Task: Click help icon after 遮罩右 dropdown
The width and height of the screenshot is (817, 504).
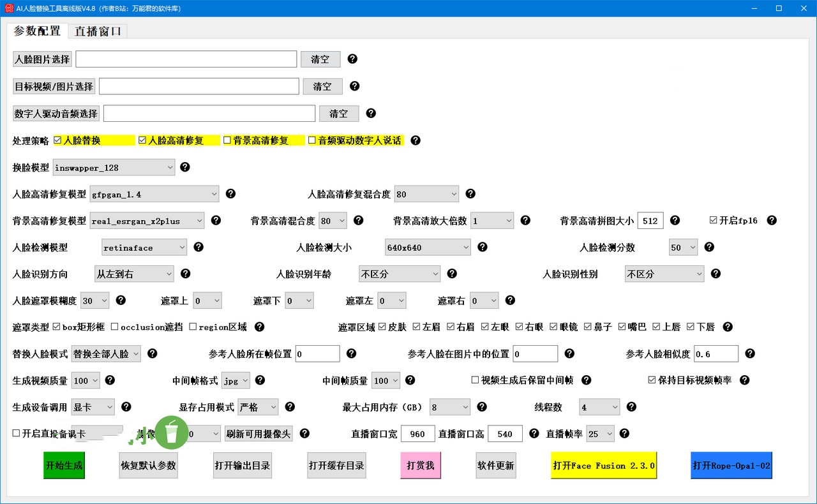Action: (510, 300)
